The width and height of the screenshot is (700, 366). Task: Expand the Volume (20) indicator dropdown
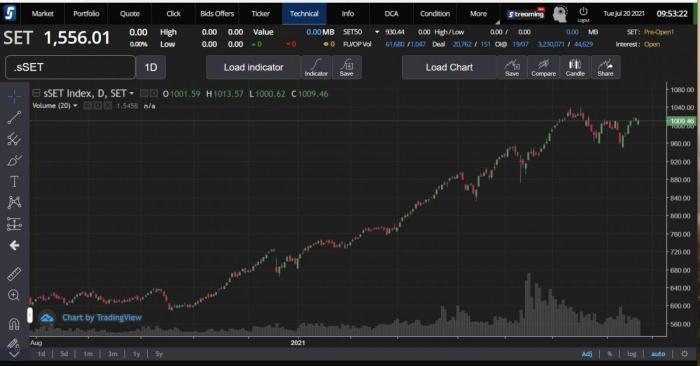[x=75, y=106]
